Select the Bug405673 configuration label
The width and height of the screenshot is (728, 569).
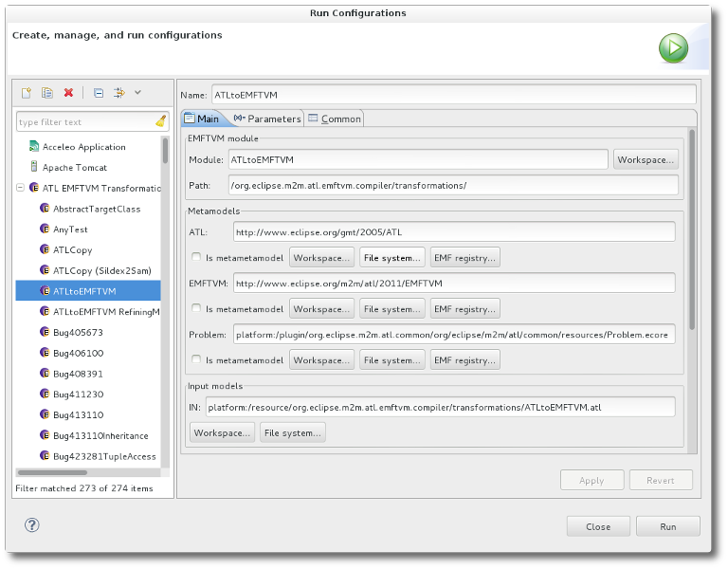(78, 332)
